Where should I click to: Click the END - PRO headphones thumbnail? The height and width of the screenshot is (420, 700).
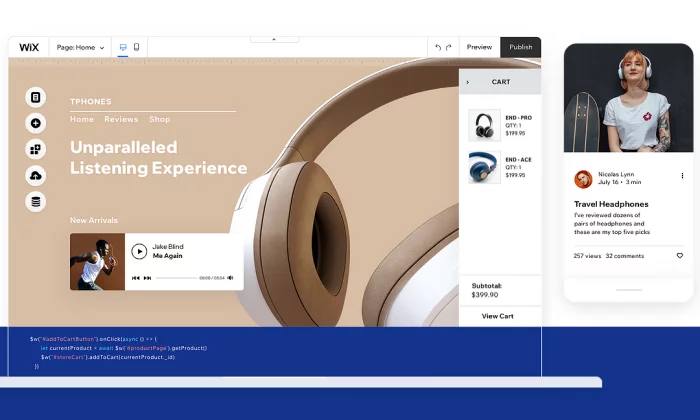pyautogui.click(x=484, y=125)
